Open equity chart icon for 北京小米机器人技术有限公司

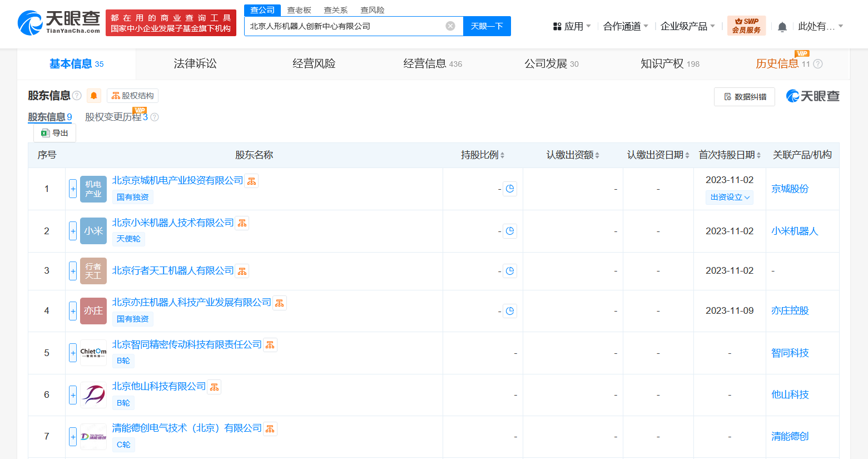coord(242,223)
